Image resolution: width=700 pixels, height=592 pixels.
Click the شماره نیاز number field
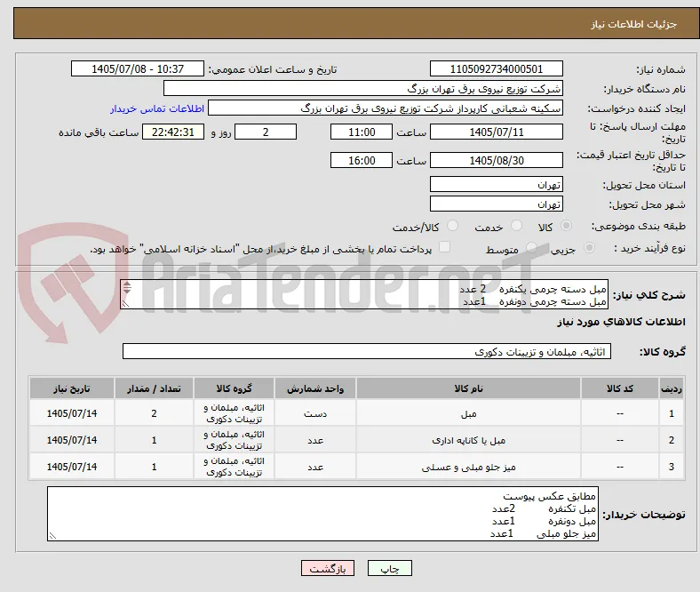point(497,68)
